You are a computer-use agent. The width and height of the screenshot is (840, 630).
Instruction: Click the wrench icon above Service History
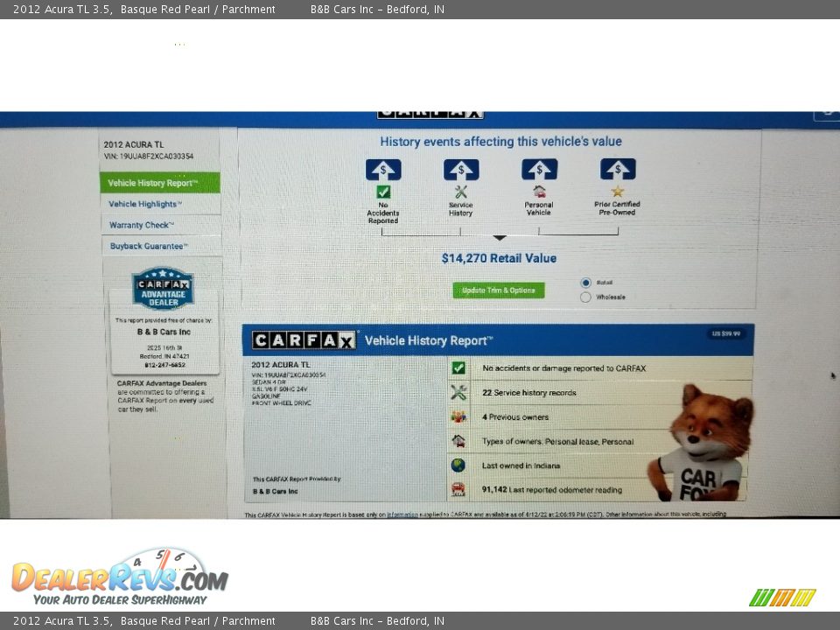point(461,192)
